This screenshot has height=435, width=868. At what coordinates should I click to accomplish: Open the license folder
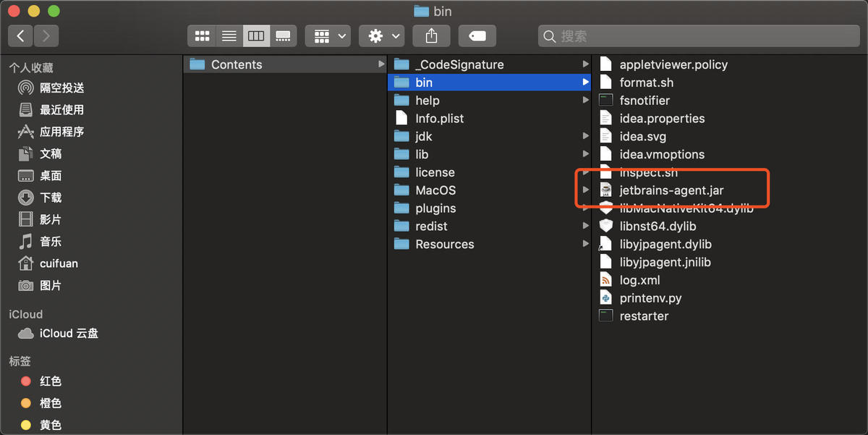click(x=490, y=172)
